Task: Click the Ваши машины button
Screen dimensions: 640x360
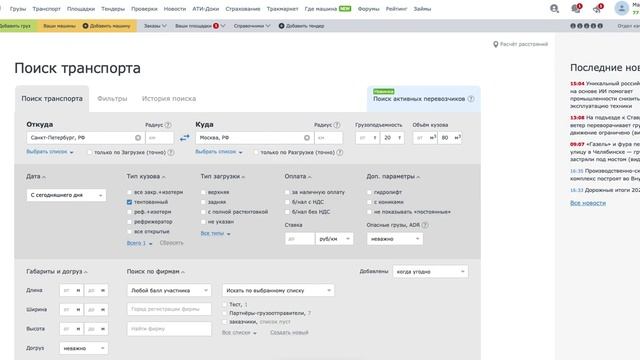Action: pyautogui.click(x=59, y=26)
